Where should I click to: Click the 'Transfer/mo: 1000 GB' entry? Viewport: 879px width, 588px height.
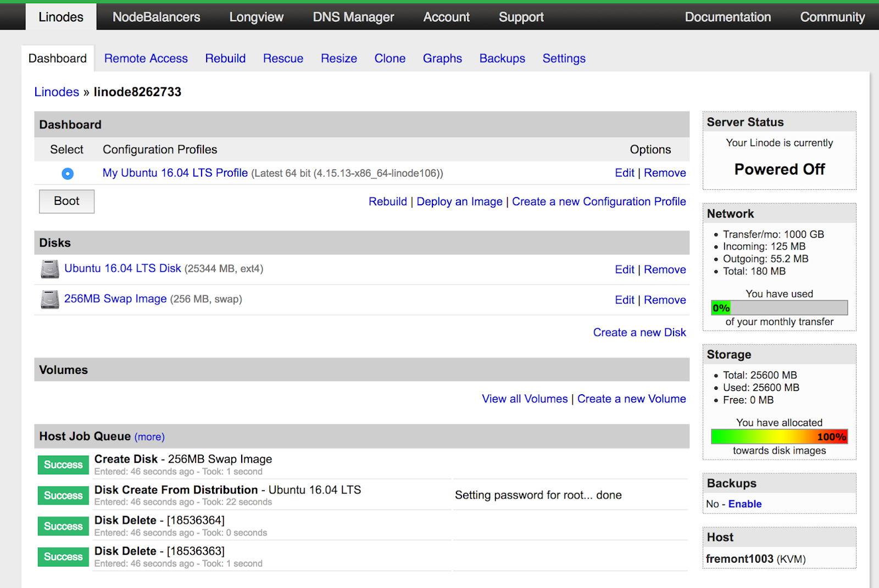click(774, 234)
